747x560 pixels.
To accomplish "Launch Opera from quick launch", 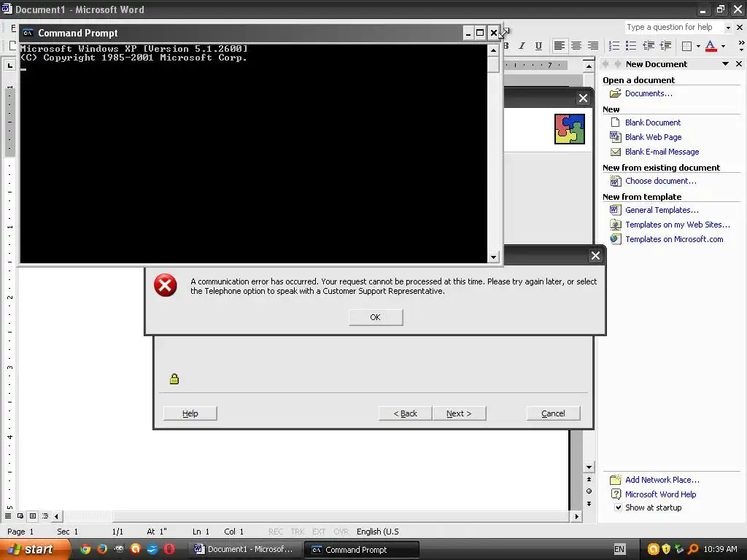I will tap(169, 549).
